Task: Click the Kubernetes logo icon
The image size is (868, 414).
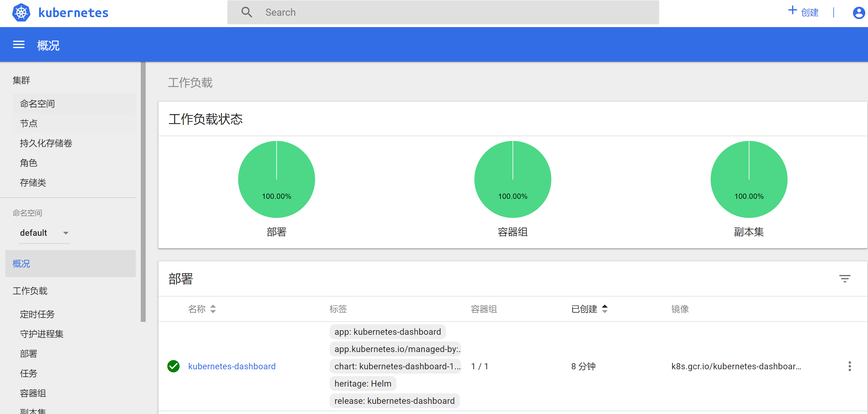Action: pos(21,12)
